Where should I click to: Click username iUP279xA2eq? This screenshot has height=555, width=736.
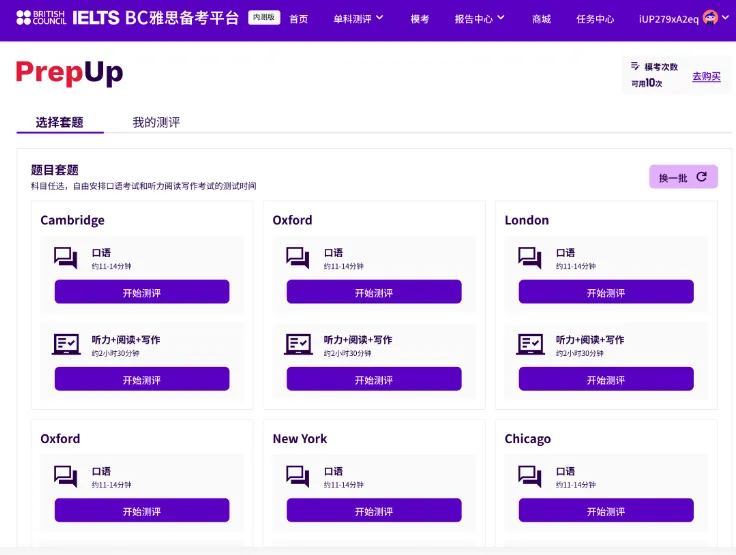[x=668, y=19]
